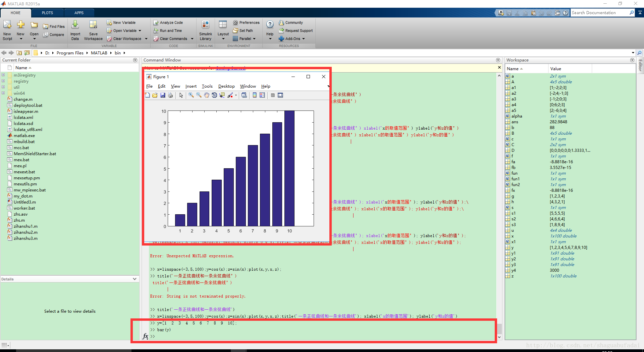The image size is (644, 352).
Task: Click the Save Figure icon in Figure 1
Action: click(x=163, y=95)
